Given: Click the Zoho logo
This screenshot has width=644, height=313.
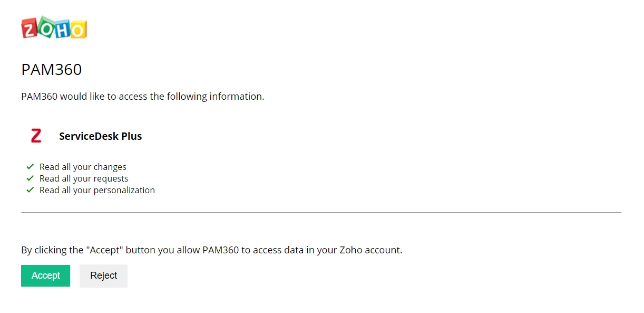Looking at the screenshot, I should pyautogui.click(x=54, y=27).
